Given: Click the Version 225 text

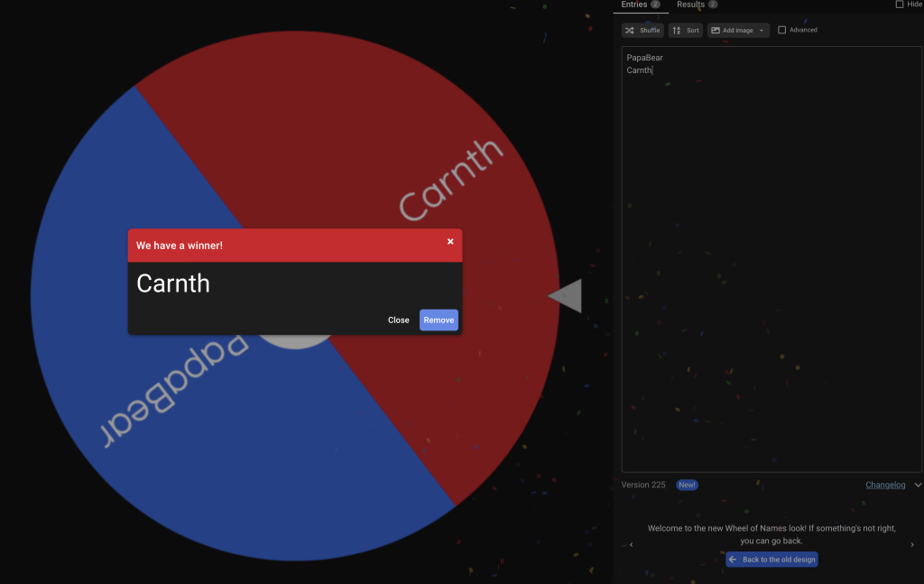Looking at the screenshot, I should click(x=642, y=485).
